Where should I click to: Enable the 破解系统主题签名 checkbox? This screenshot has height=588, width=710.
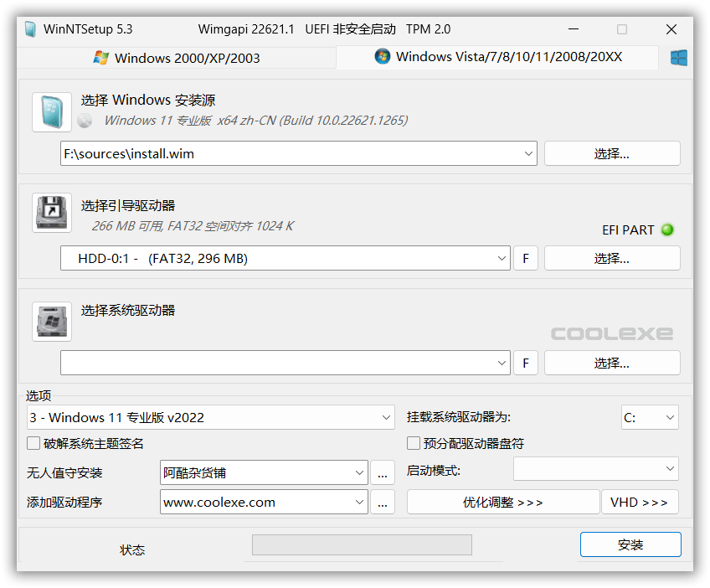(31, 443)
